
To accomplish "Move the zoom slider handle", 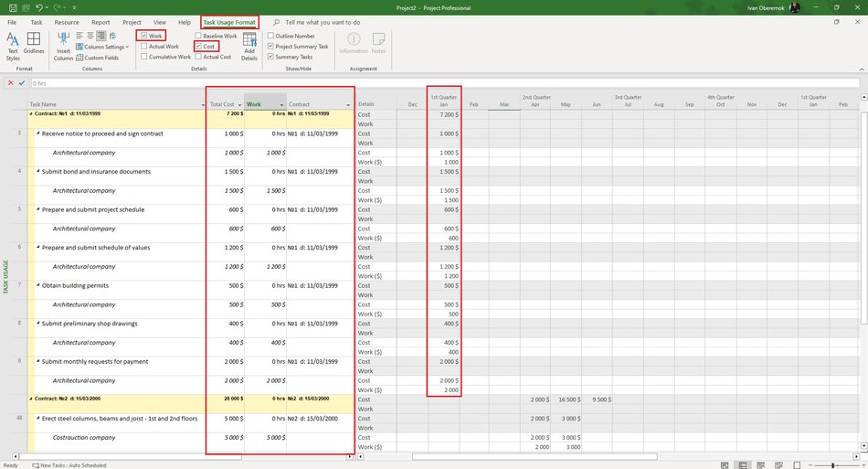I will (x=832, y=465).
